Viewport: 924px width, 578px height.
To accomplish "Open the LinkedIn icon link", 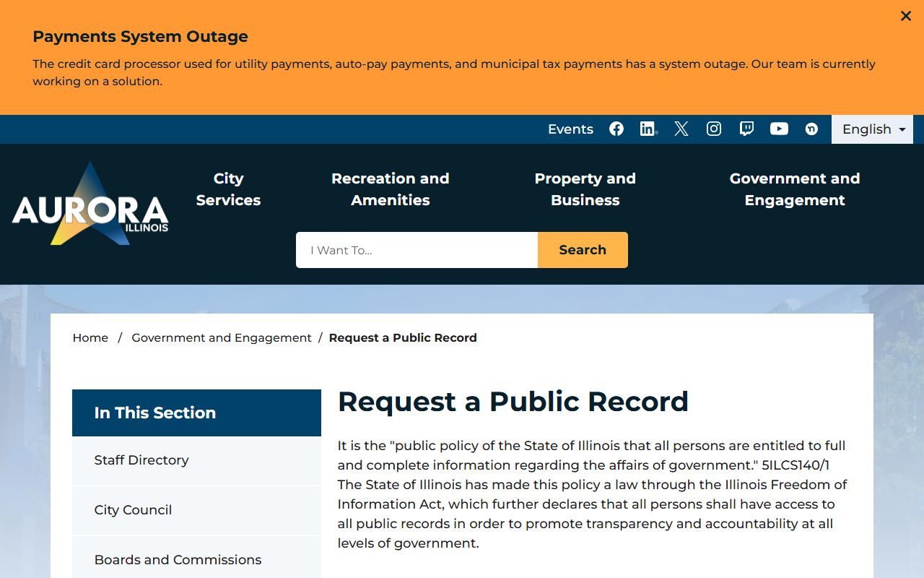I will [x=648, y=129].
